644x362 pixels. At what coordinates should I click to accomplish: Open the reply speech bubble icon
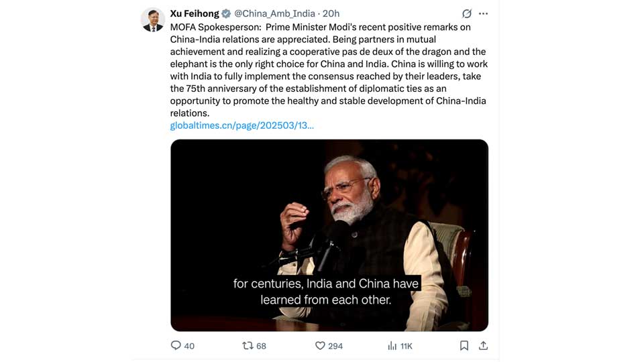click(x=176, y=345)
